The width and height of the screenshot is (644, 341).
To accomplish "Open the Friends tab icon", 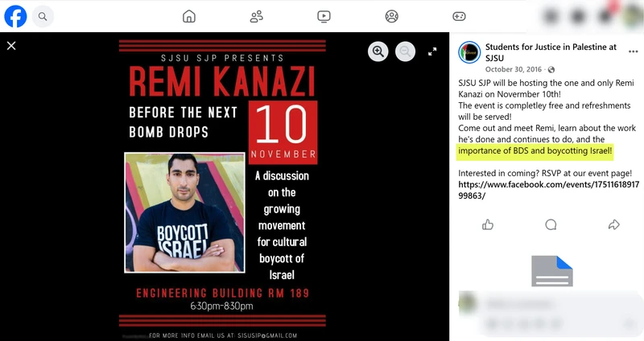I will [256, 16].
